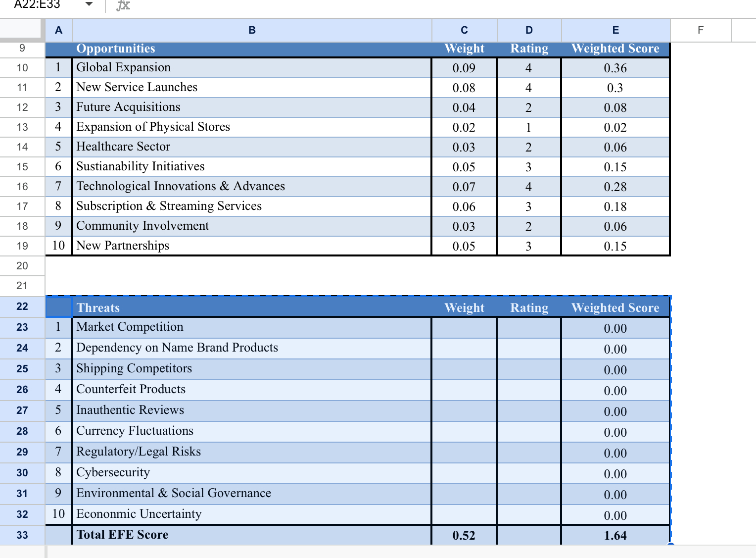Click the Weight total cell showing 0.52
The height and width of the screenshot is (558, 756).
pyautogui.click(x=464, y=535)
